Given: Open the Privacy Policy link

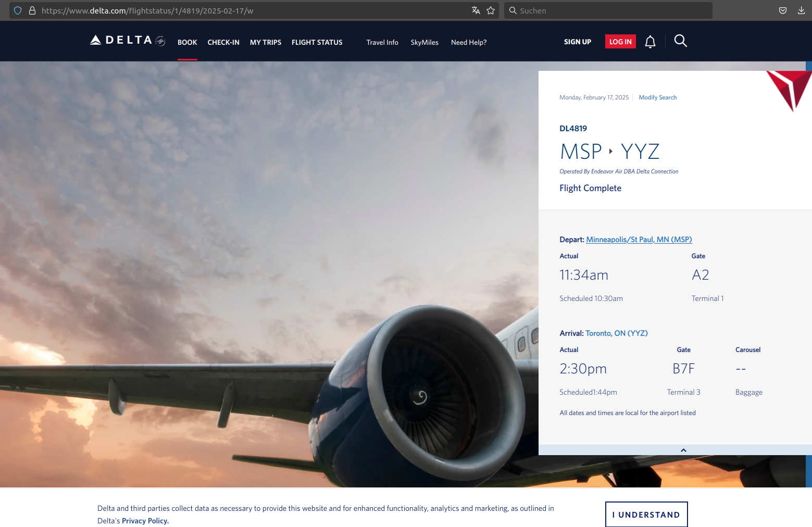Looking at the screenshot, I should coord(145,521).
